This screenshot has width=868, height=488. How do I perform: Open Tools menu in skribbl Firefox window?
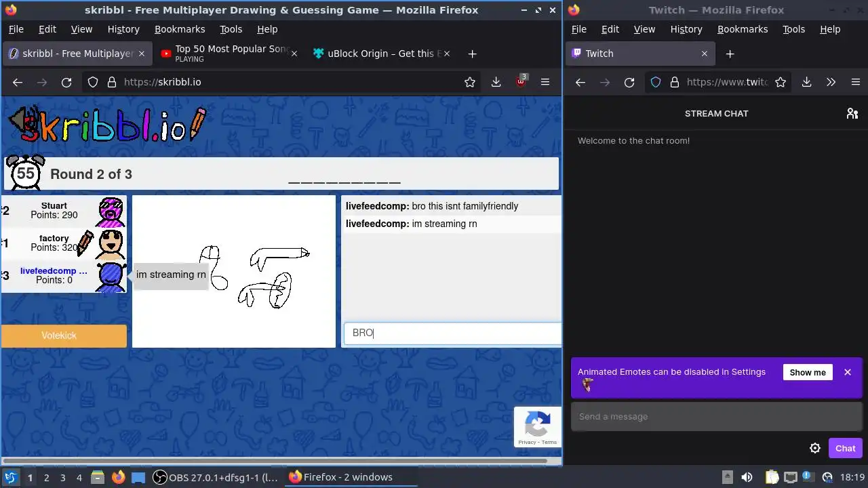click(x=231, y=29)
